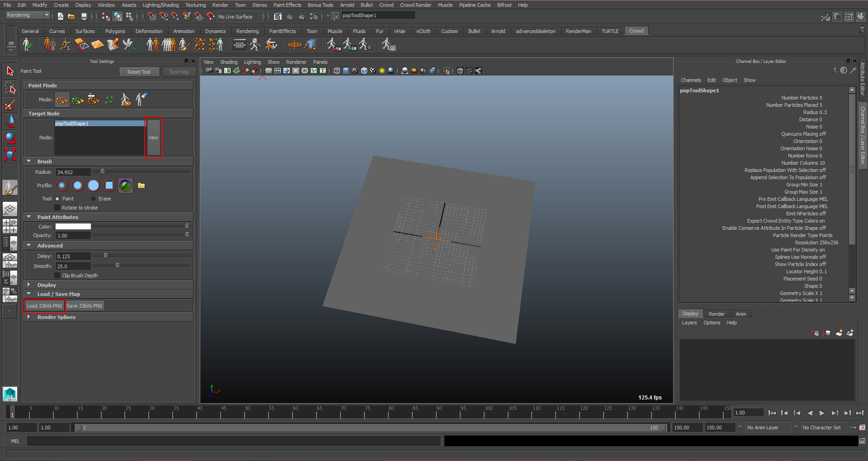Activate the Rotate tool sphere icon
The height and width of the screenshot is (461, 868).
pos(10,138)
